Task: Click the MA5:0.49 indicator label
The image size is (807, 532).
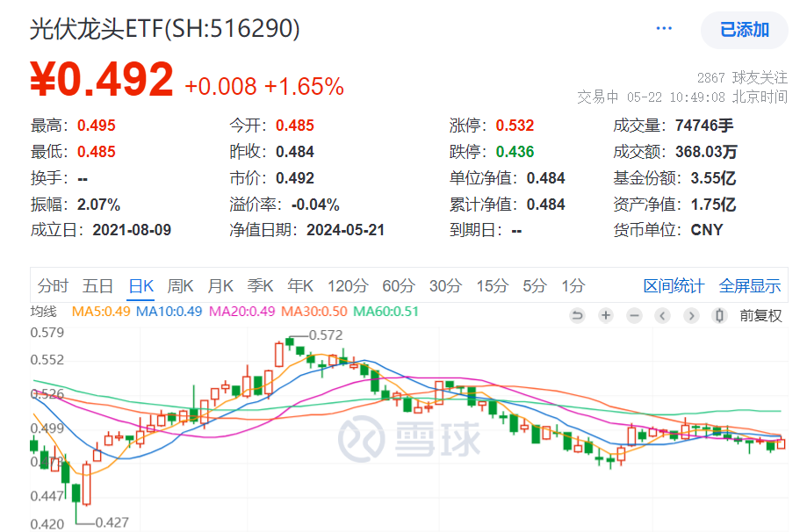Action: (101, 312)
